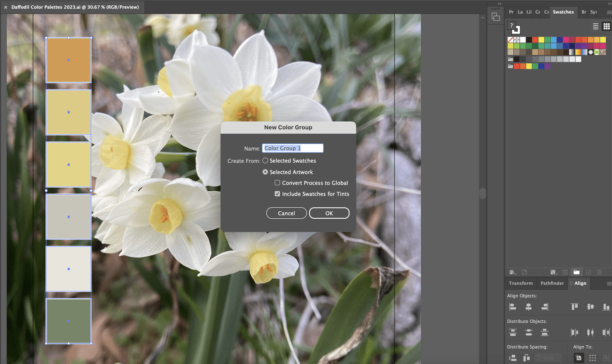Click the New Swatch plus icon
Screen dimensions: 612x364
tap(588, 272)
